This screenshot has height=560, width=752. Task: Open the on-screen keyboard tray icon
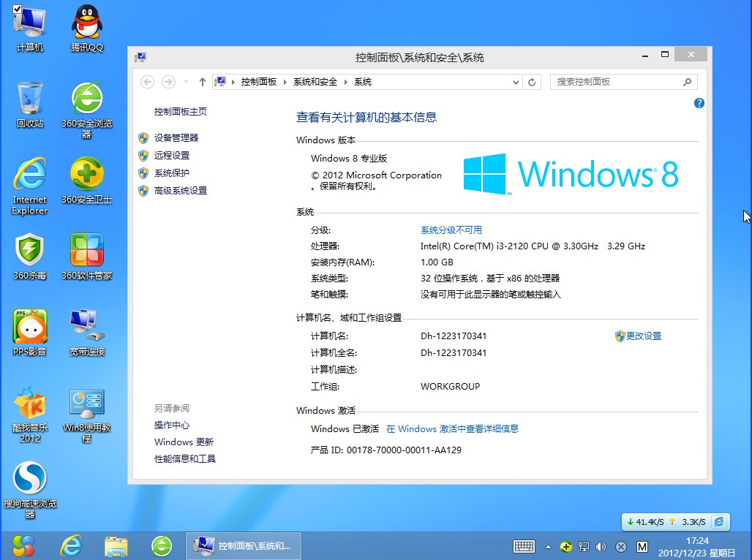click(x=524, y=547)
